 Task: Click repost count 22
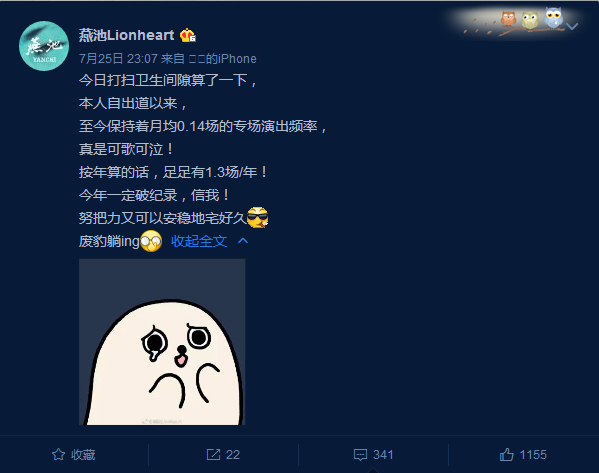coord(233,455)
